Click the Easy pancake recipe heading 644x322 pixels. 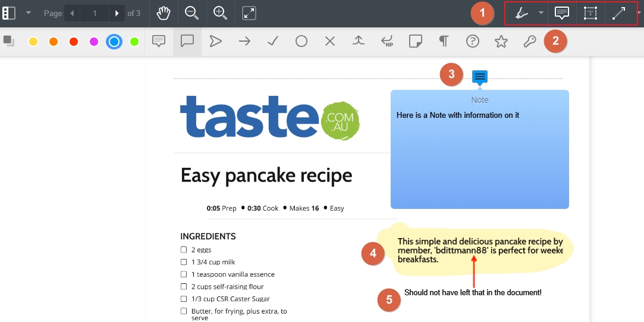266,176
